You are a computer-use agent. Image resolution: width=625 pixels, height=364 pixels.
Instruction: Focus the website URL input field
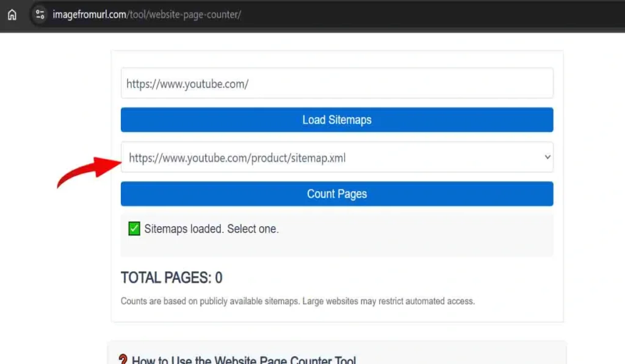[337, 84]
